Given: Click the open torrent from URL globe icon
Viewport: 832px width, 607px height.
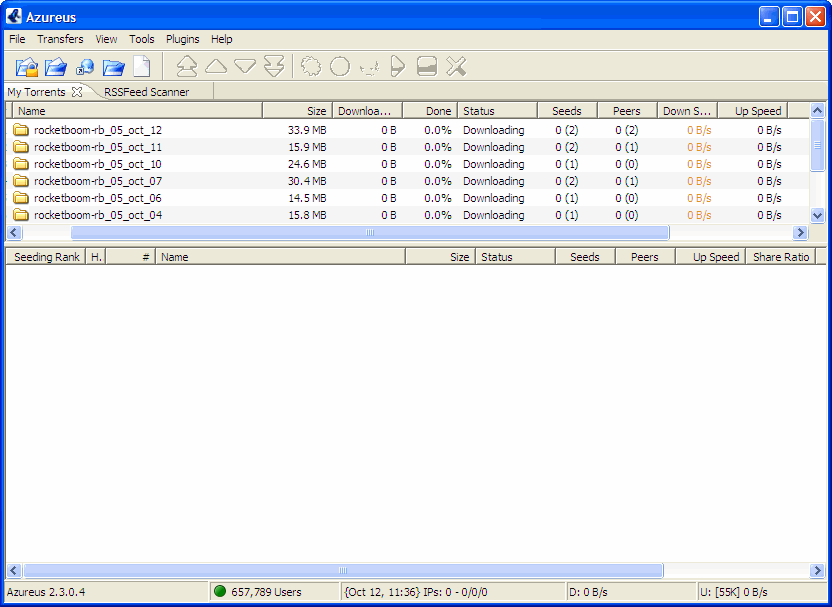Looking at the screenshot, I should click(84, 67).
